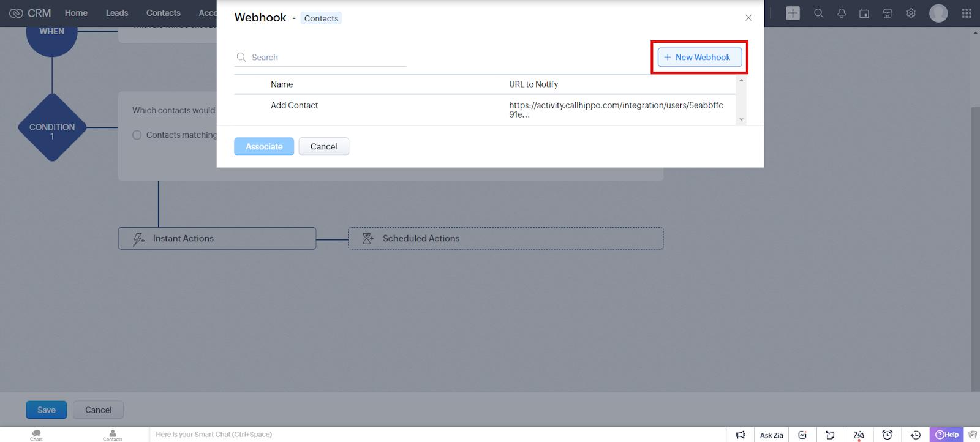Open the recent items history icon
The width and height of the screenshot is (980, 442).
tap(916, 435)
